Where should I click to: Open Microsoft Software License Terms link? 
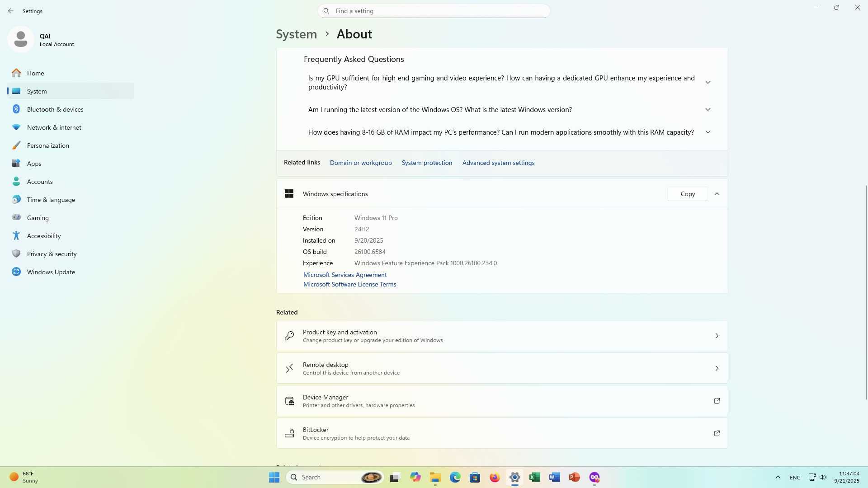(x=349, y=284)
